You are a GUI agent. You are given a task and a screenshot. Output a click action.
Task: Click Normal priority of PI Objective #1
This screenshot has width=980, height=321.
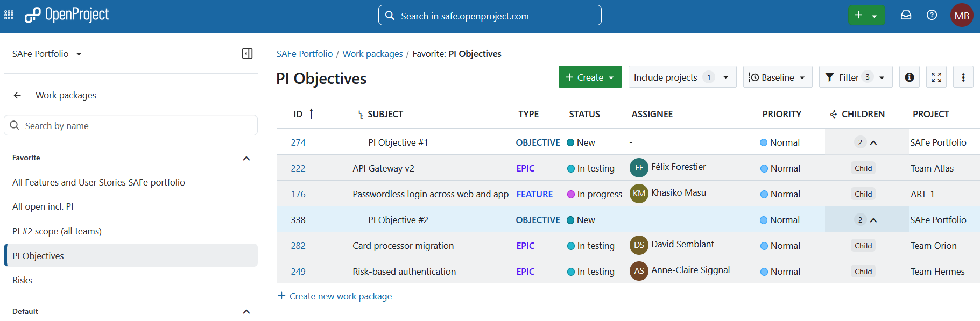click(780, 142)
